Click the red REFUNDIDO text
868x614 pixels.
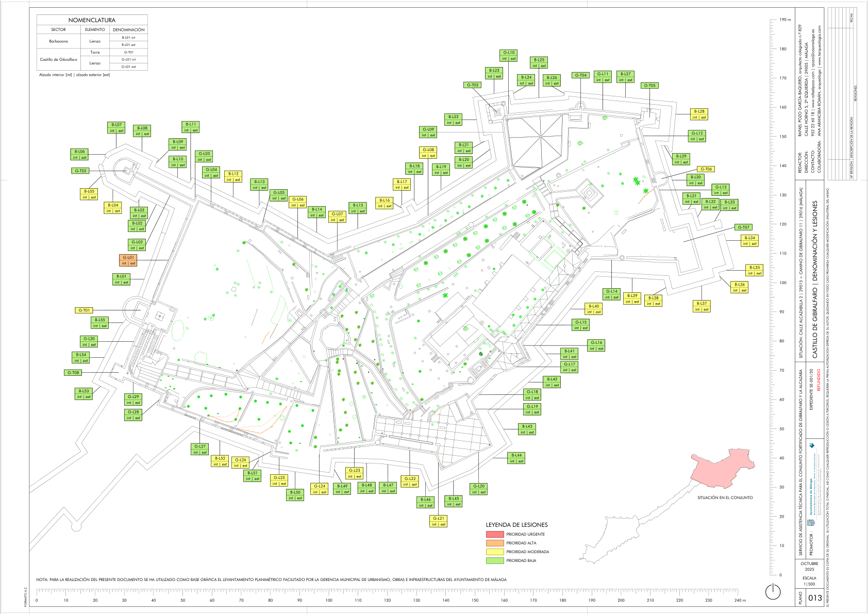819,380
